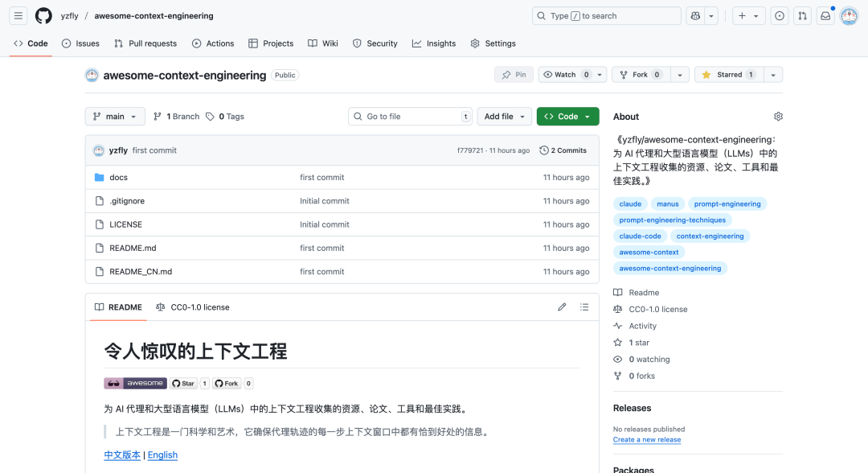The image size is (868, 473).
Task: Expand the Fork options arrow
Action: click(680, 75)
